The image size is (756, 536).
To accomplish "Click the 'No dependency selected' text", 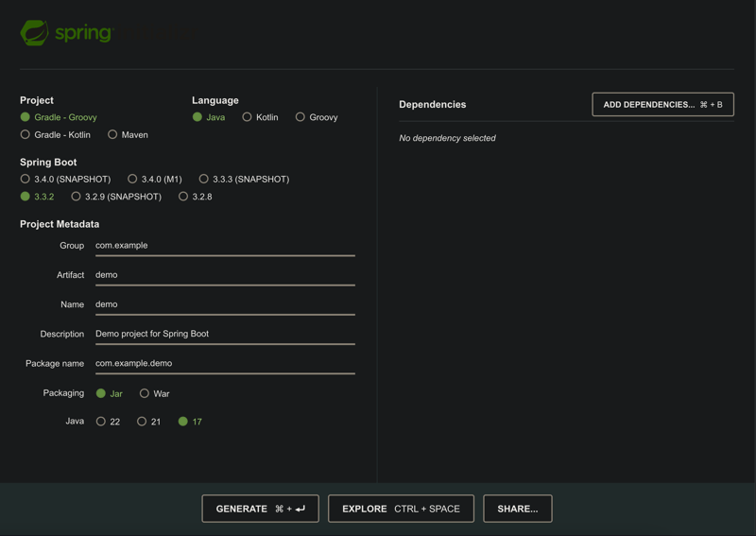I will [447, 138].
